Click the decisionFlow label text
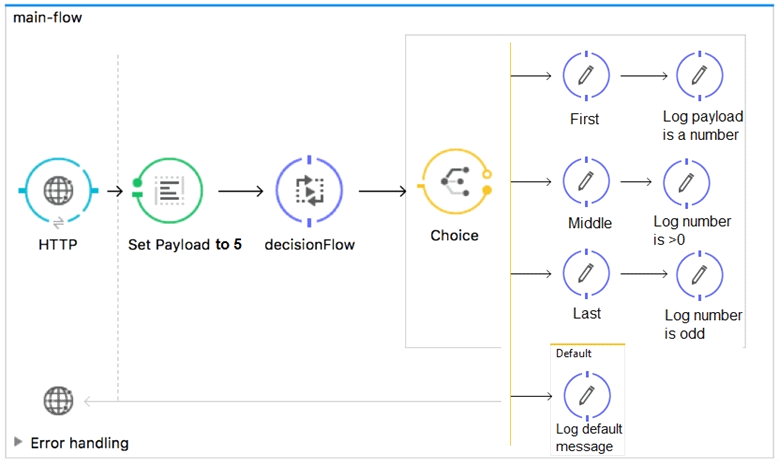 point(310,244)
